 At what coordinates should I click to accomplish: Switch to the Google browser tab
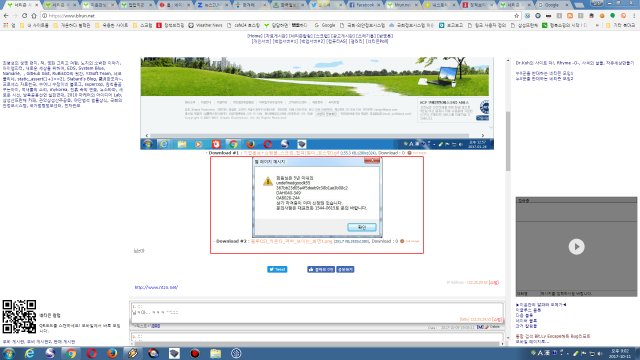coord(552,5)
